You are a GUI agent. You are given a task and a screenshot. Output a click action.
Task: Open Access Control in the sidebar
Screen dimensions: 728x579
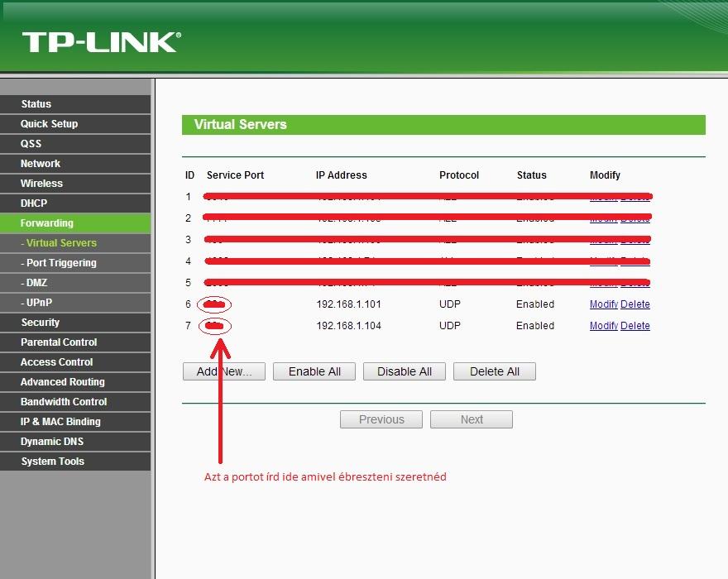click(x=75, y=362)
